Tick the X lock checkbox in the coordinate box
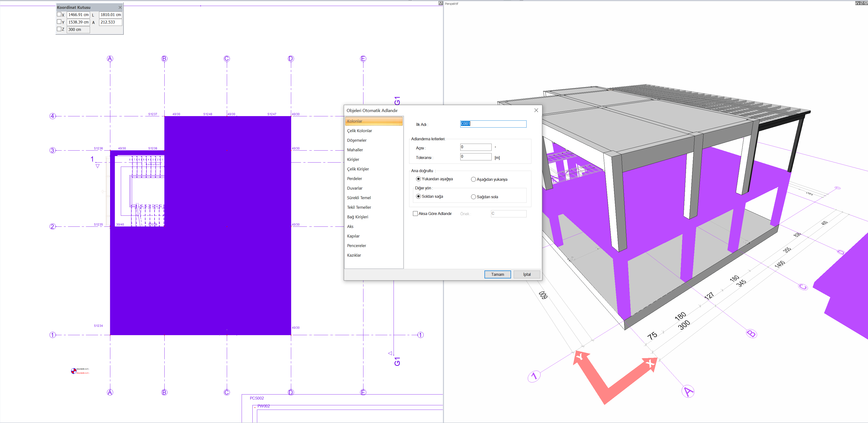 tap(59, 15)
